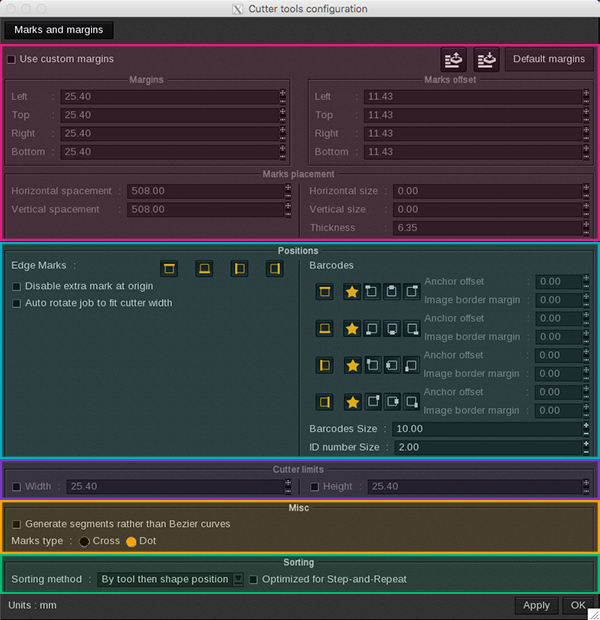The height and width of the screenshot is (620, 600).
Task: Click the Horizontal spacement input field
Action: coord(205,191)
